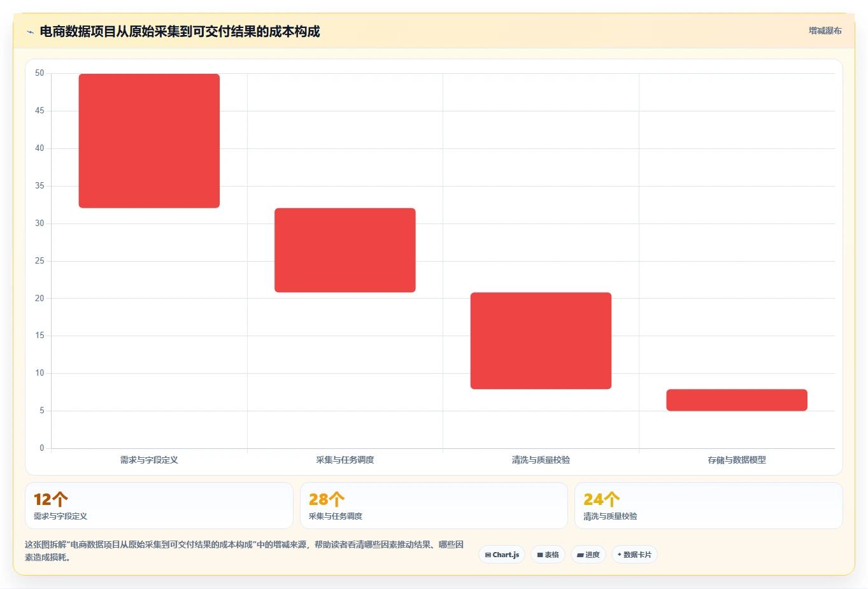Click the description paragraph starting 这张图拆解
The height and width of the screenshot is (589, 868).
245,551
